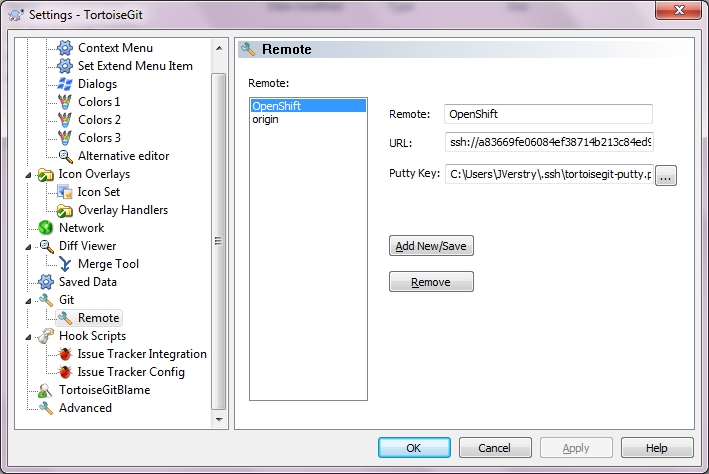
Task: Click the Putty Key path field
Action: point(549,175)
